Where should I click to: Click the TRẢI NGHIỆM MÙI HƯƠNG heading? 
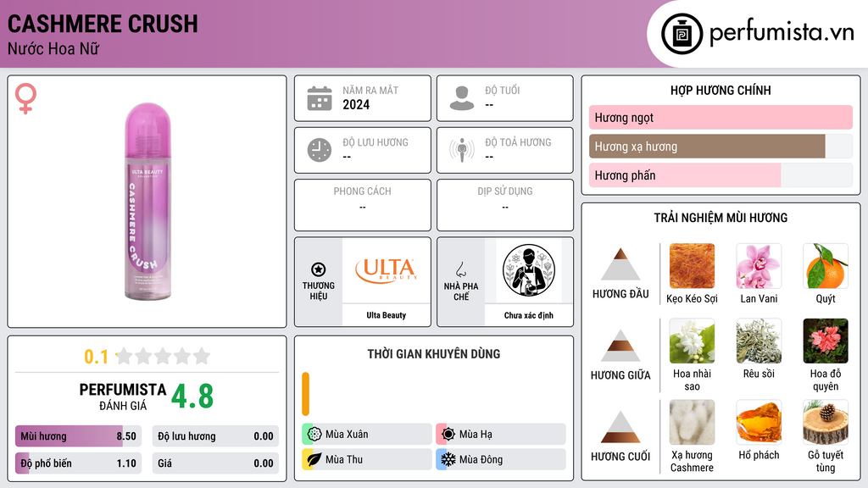[721, 218]
